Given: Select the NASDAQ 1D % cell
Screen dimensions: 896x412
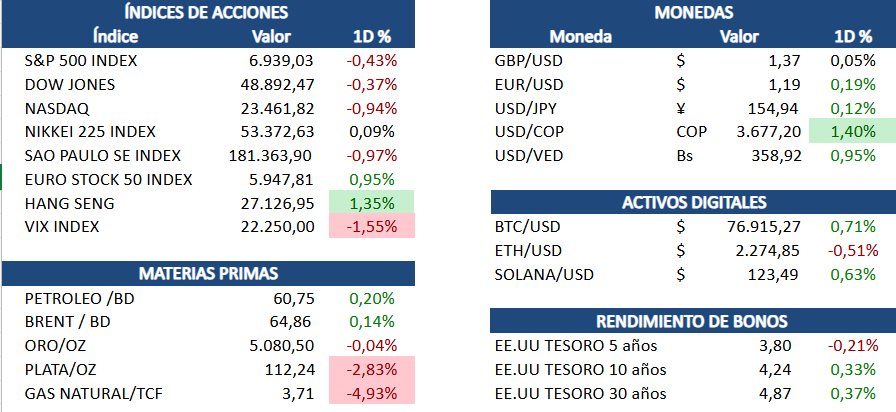Looking at the screenshot, I should 372,108.
